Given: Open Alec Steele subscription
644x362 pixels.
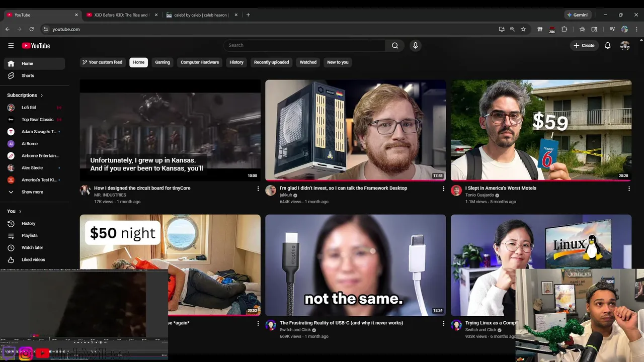Looking at the screenshot, I should (x=34, y=168).
